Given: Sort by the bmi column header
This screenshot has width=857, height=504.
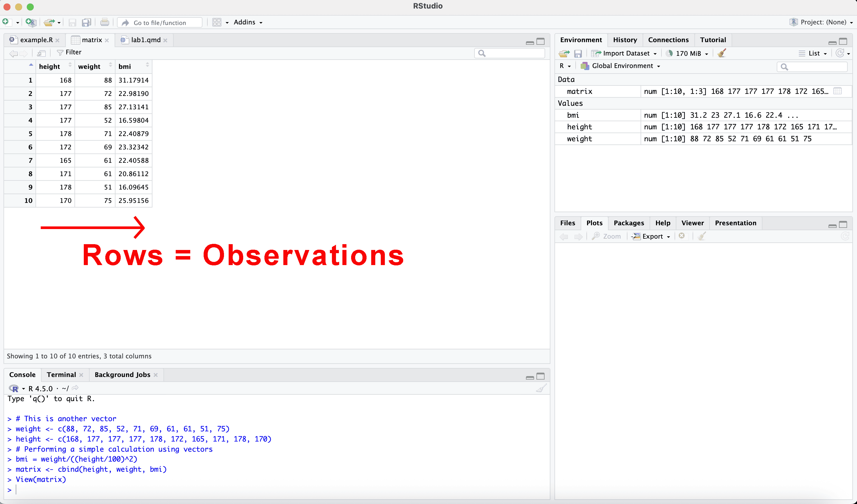Looking at the screenshot, I should [x=125, y=67].
